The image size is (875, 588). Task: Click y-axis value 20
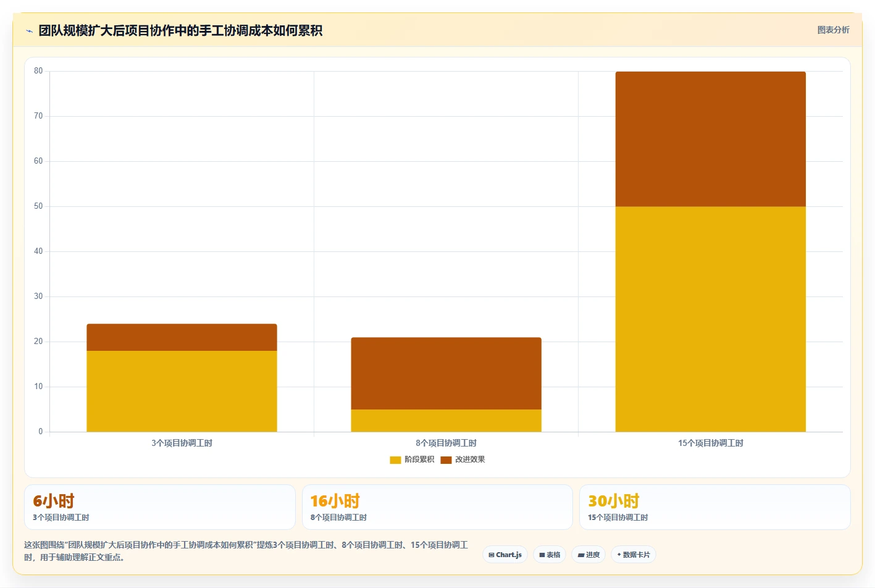click(x=38, y=342)
